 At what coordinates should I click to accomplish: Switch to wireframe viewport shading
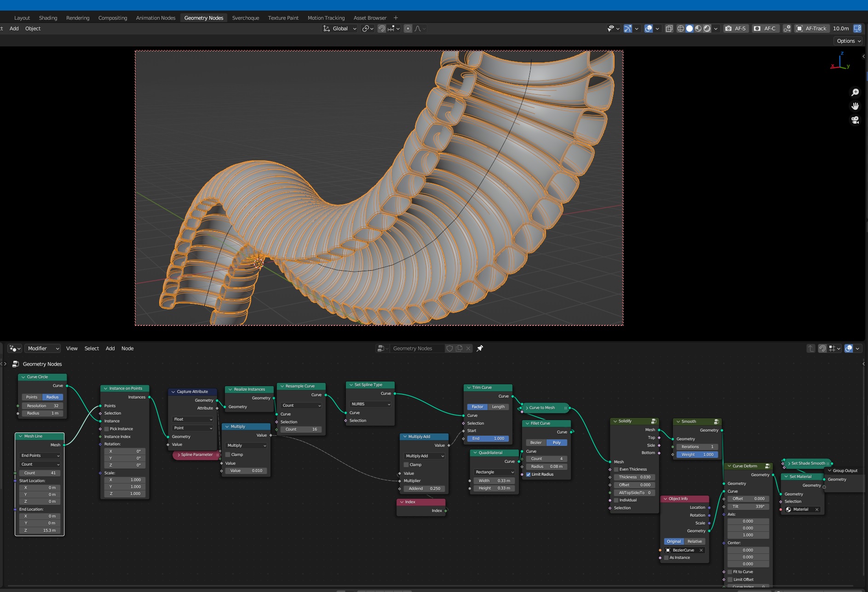(680, 28)
